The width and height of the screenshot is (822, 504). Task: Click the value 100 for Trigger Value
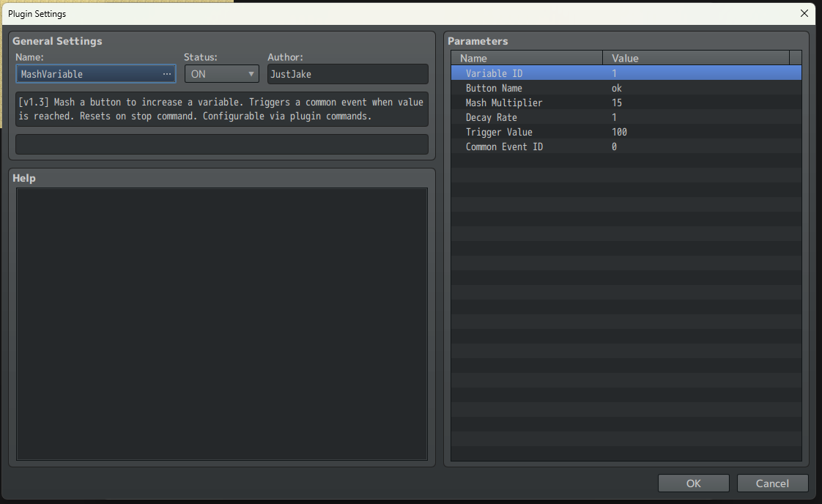click(619, 132)
